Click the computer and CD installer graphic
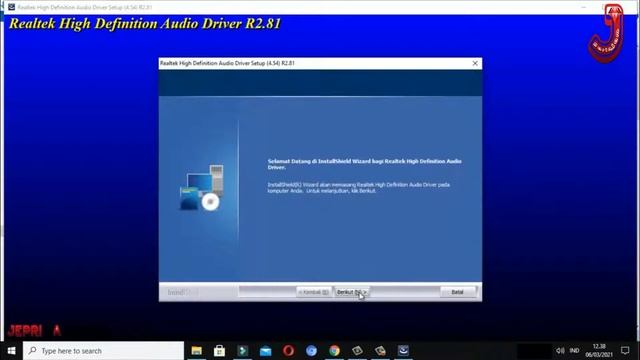The width and height of the screenshot is (640, 360). (x=202, y=188)
